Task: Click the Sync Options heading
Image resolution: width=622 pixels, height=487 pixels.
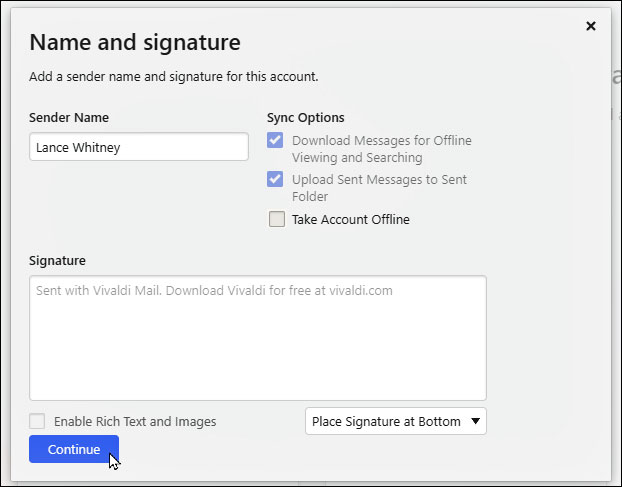Action: click(305, 117)
